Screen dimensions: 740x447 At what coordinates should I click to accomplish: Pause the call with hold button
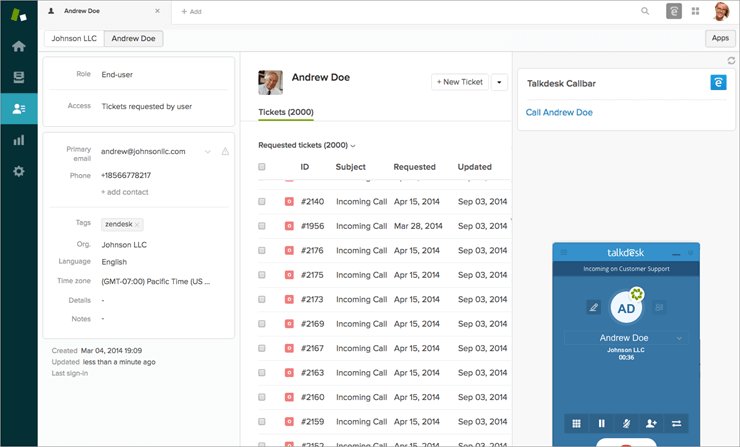(x=601, y=423)
